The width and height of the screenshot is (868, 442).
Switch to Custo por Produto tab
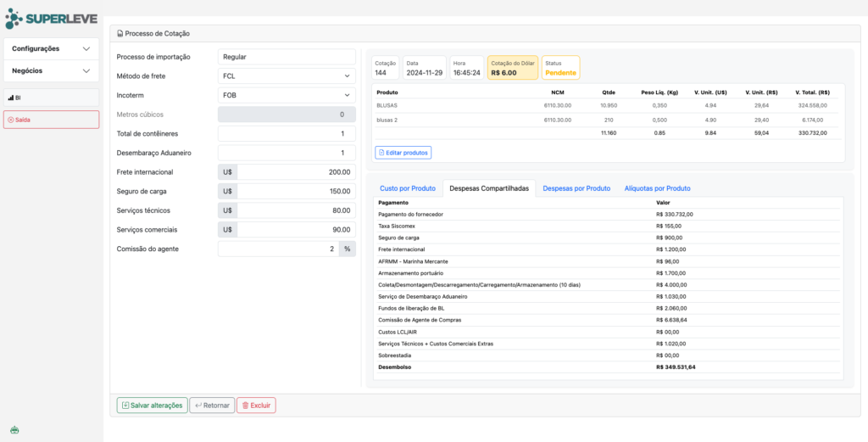click(x=408, y=187)
